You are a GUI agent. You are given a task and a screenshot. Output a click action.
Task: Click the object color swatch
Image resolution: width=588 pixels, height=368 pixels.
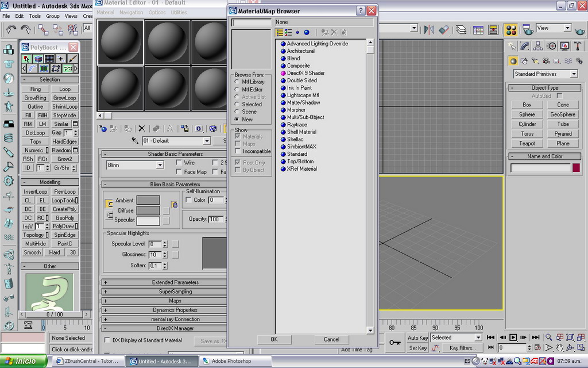point(576,168)
